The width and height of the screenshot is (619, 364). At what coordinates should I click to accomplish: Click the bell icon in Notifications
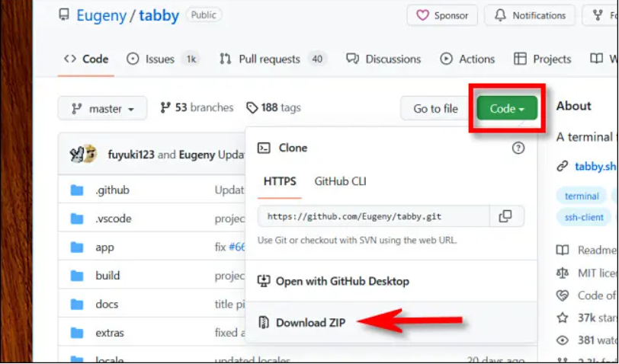tap(500, 15)
